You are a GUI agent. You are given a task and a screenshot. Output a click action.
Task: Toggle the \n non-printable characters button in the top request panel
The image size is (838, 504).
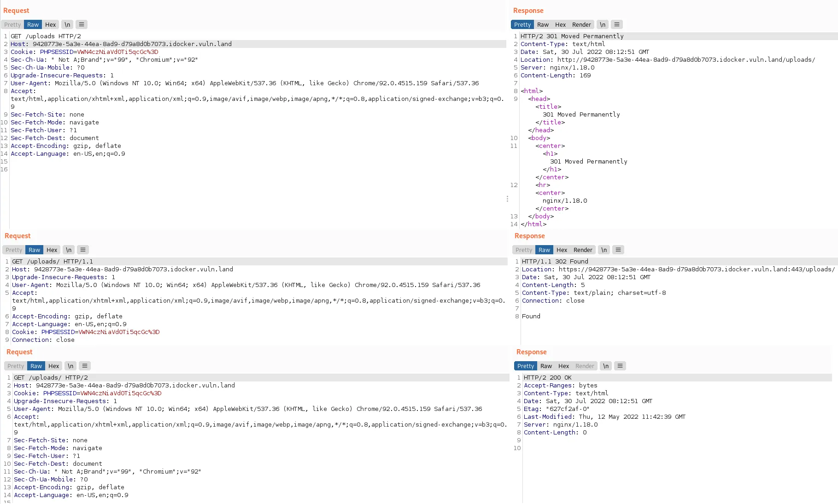[67, 24]
